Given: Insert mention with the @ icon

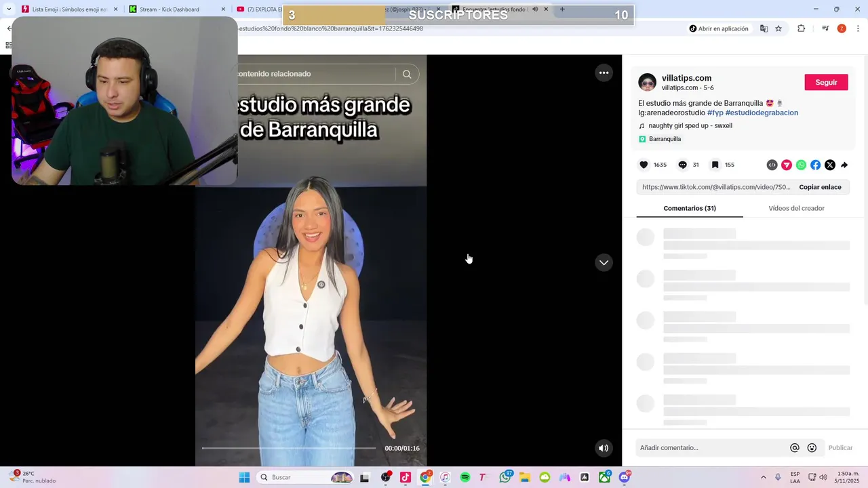Looking at the screenshot, I should [x=795, y=448].
